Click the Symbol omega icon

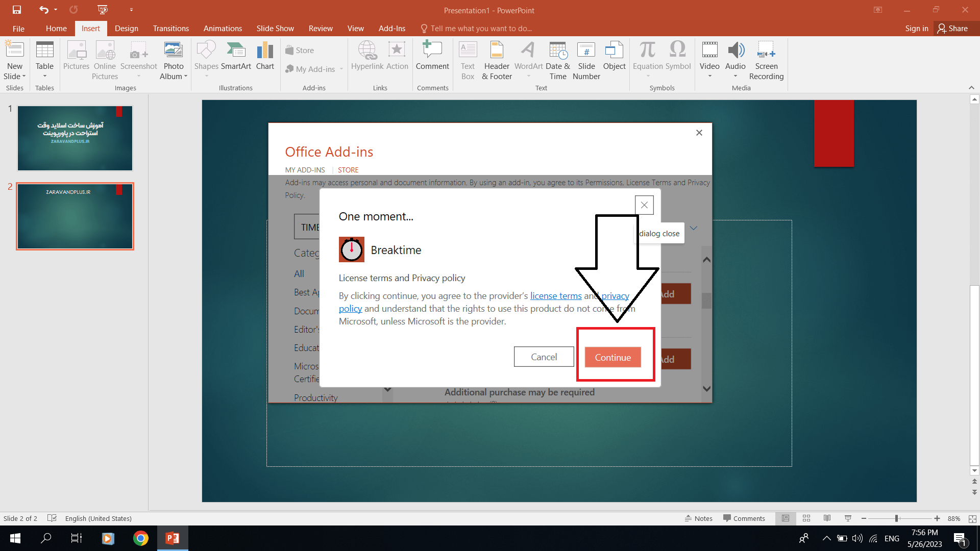pyautogui.click(x=678, y=49)
